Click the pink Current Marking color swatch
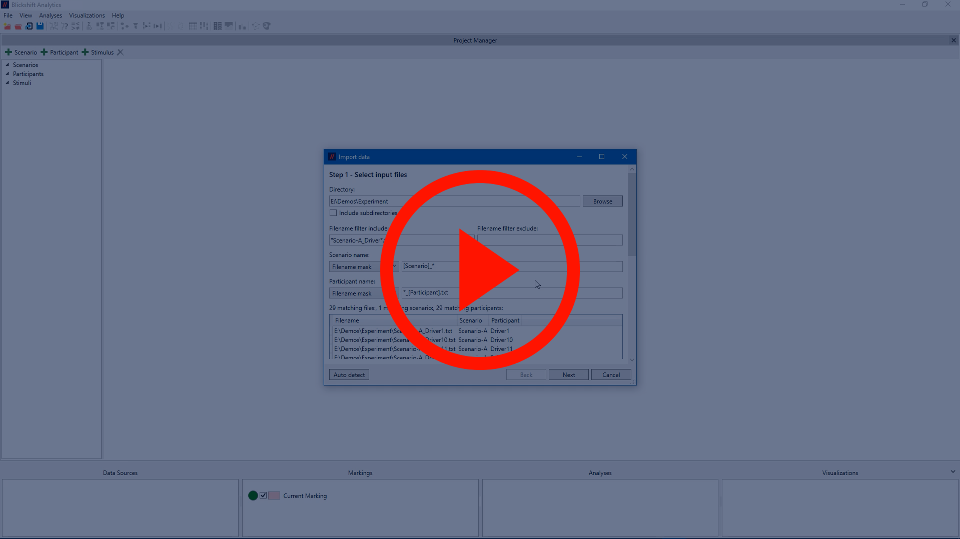960x539 pixels. tap(274, 496)
